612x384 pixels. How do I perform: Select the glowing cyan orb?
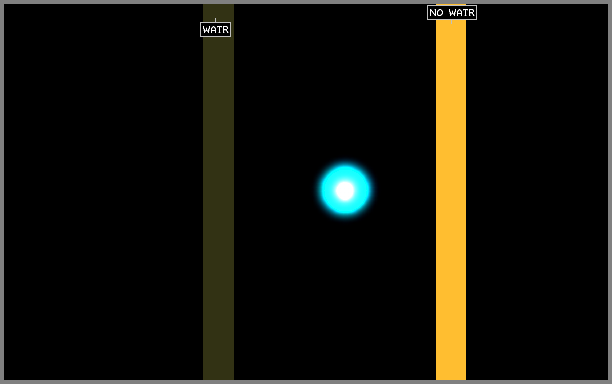click(x=345, y=190)
